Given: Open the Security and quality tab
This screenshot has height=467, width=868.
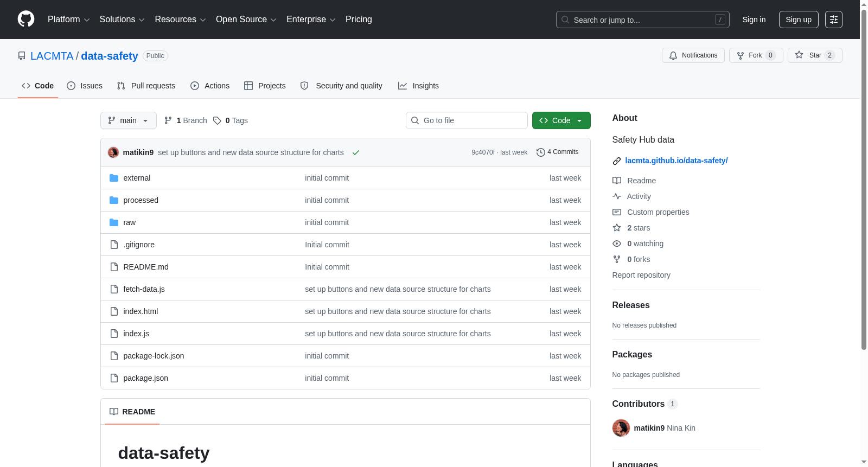Looking at the screenshot, I should [341, 86].
